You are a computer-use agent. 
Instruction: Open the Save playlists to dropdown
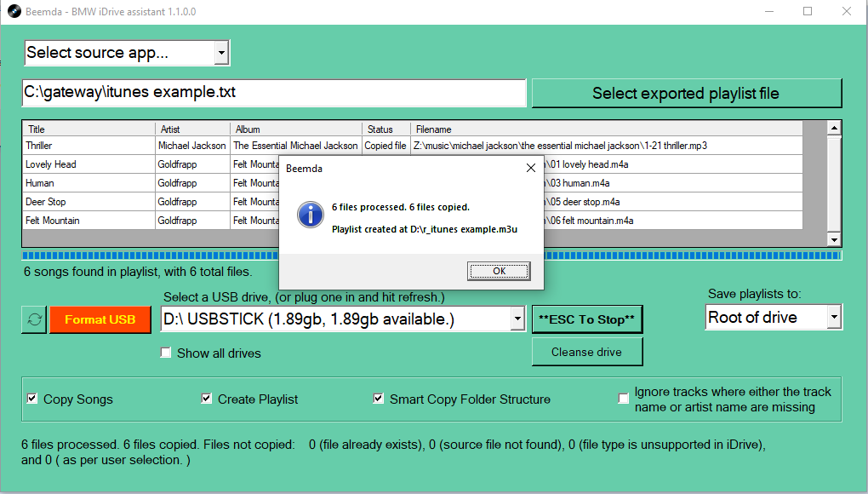(x=834, y=318)
